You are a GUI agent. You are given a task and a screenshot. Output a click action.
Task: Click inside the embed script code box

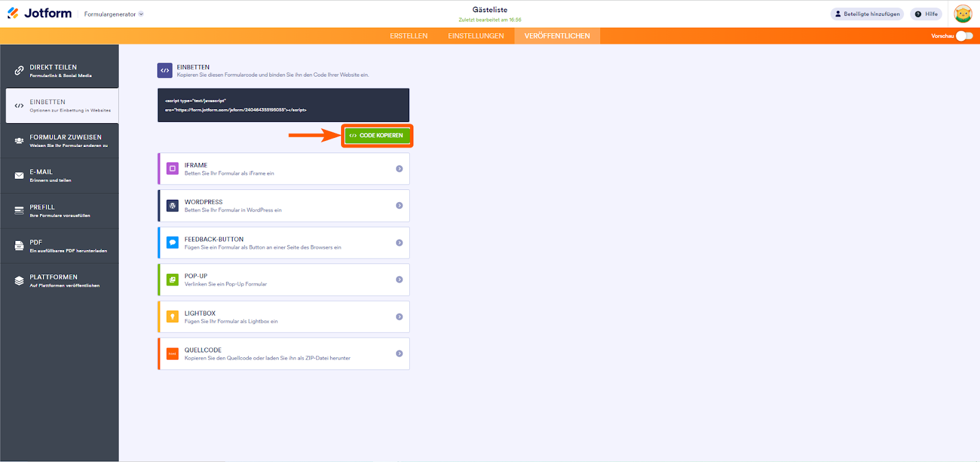click(283, 105)
